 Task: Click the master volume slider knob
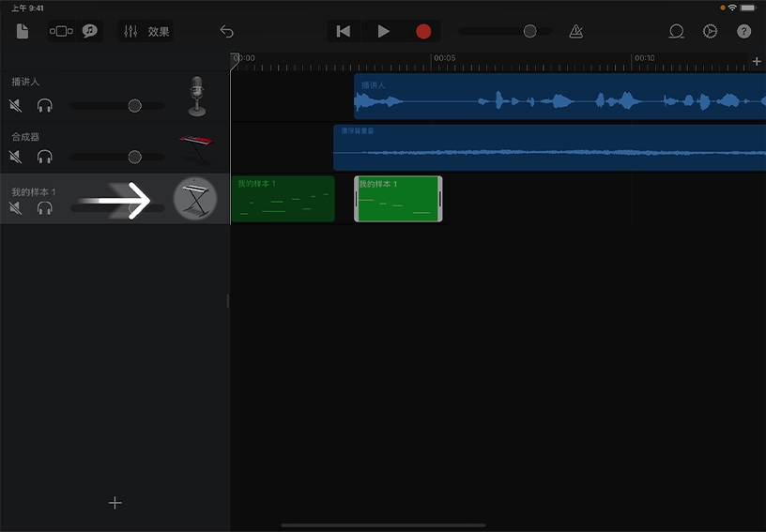coord(529,31)
